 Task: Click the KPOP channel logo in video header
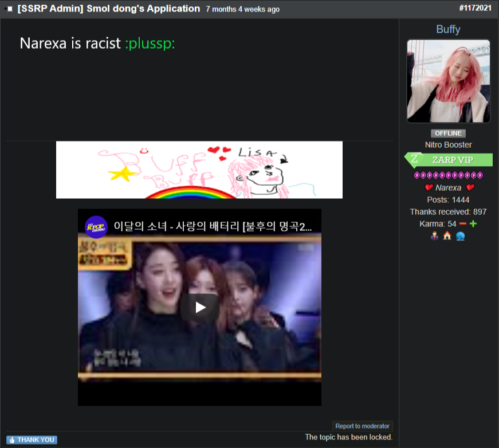pos(96,227)
